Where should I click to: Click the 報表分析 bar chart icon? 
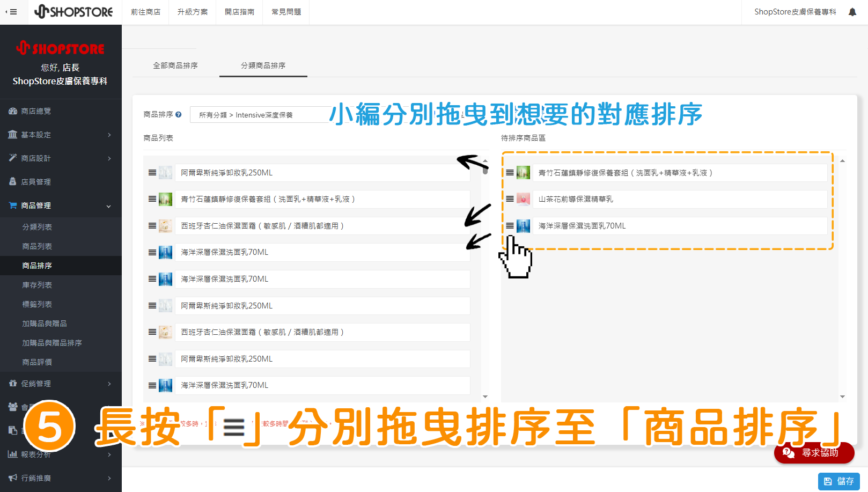click(13, 454)
